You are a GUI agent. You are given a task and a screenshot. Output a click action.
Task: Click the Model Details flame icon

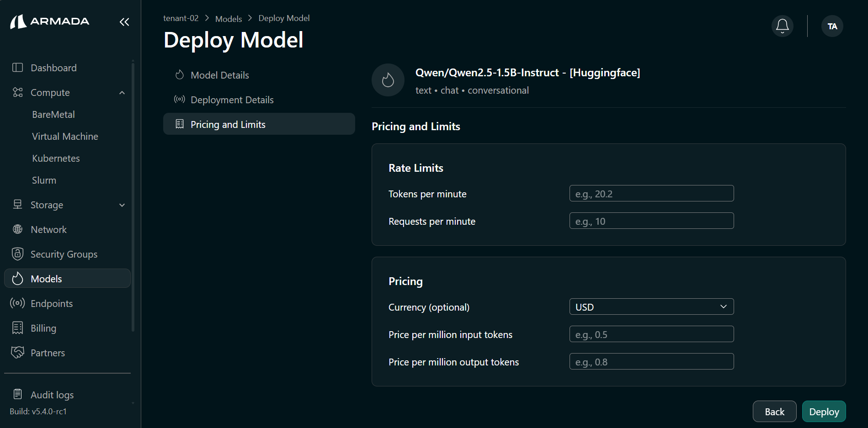click(180, 75)
